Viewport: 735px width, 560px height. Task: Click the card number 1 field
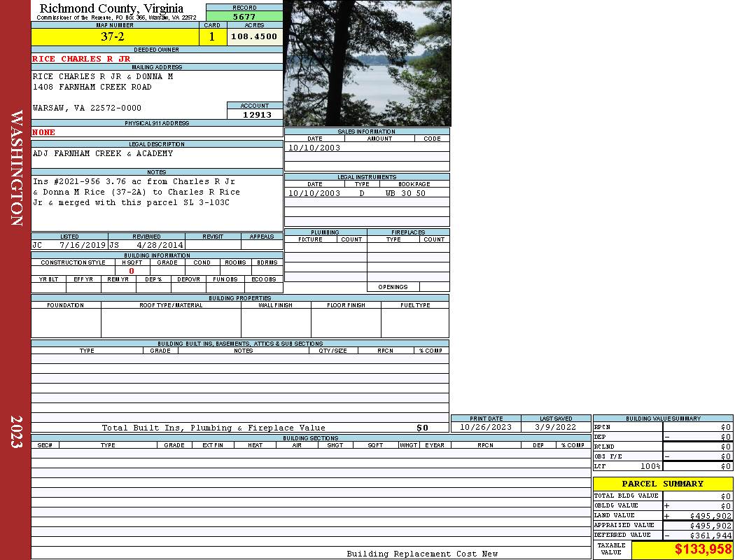pyautogui.click(x=212, y=37)
